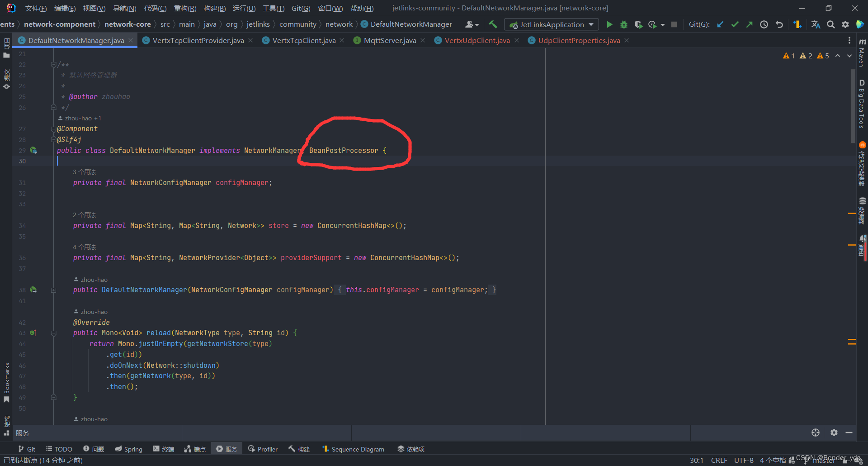Run JetLinksApplication with the green play icon
Image resolution: width=868 pixels, height=466 pixels.
pyautogui.click(x=609, y=24)
